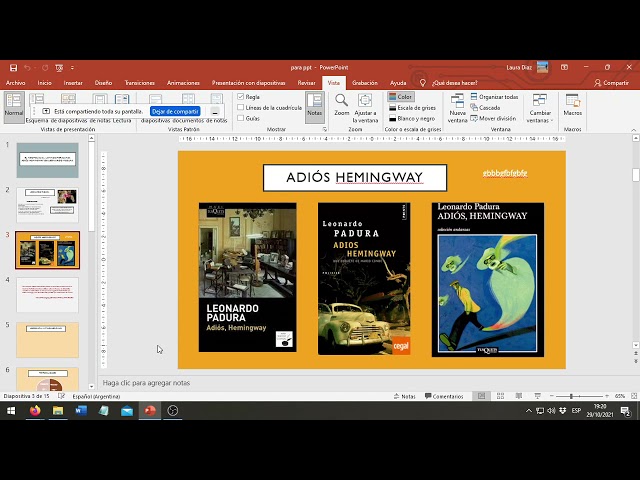The image size is (640, 480).
Task: Select Color view mode
Action: pyautogui.click(x=400, y=97)
